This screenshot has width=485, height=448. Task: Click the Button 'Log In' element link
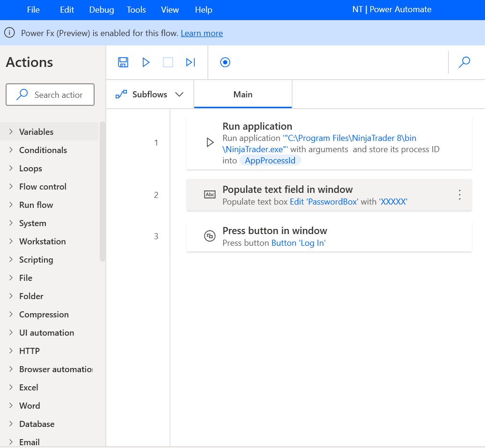[298, 243]
